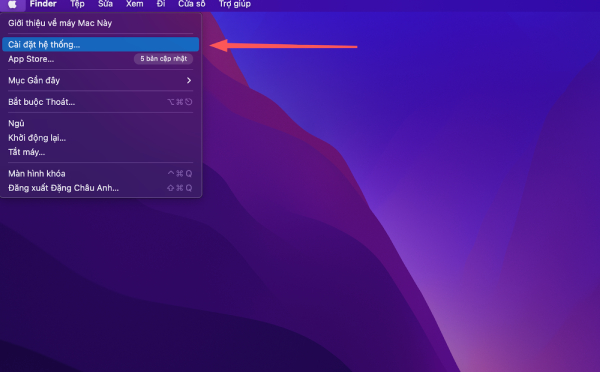Expand the Mục Gần đây submenu
This screenshot has width=600, height=372.
point(100,80)
